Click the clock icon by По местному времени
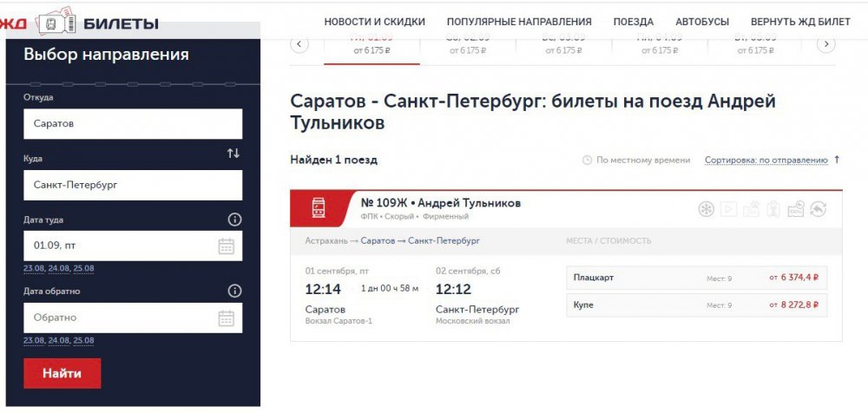 click(x=587, y=160)
